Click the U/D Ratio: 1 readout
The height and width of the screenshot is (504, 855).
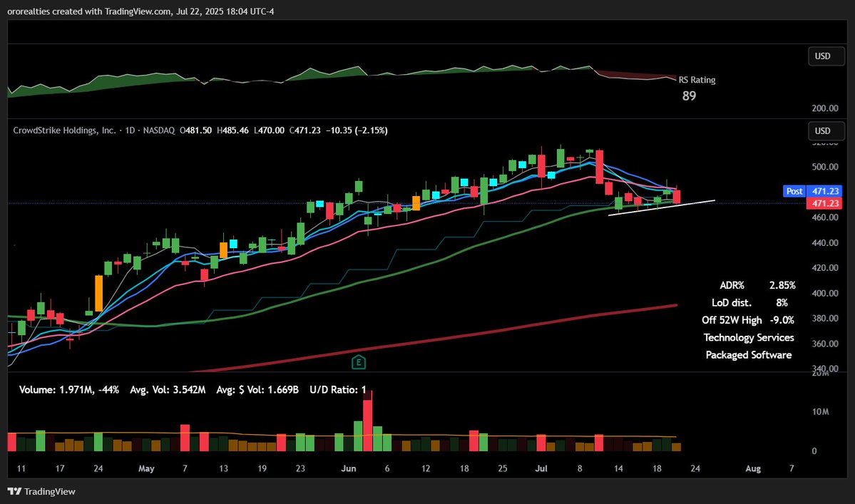(x=338, y=390)
